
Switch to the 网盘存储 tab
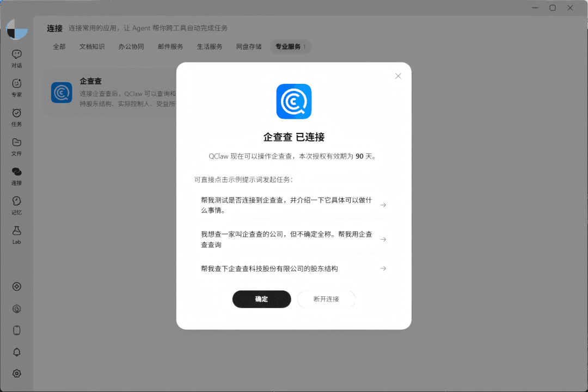pos(249,46)
